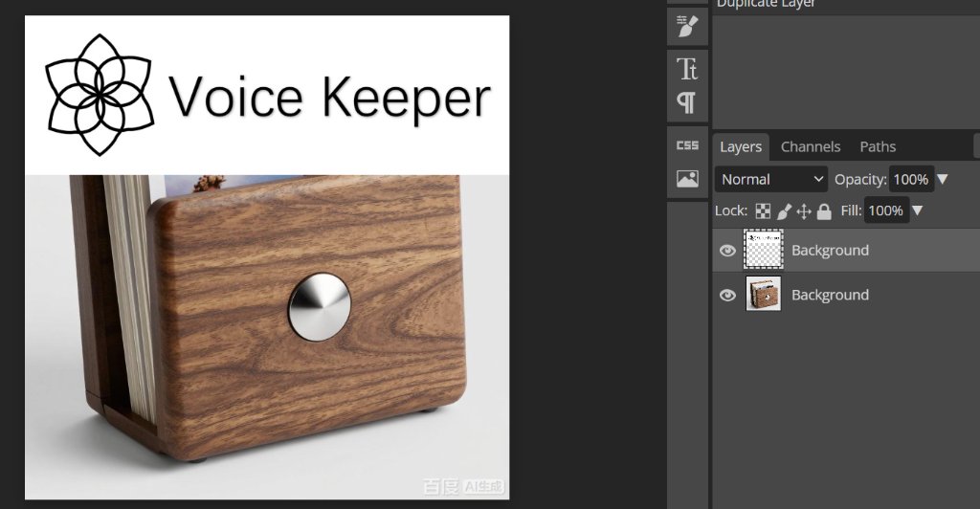Click the Opacity 100% value field
This screenshot has height=509, width=980.
tap(911, 179)
